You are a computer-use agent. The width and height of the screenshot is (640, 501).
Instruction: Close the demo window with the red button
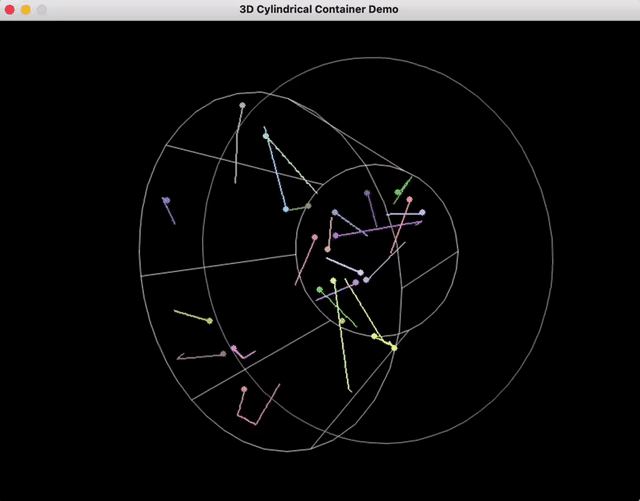pyautogui.click(x=10, y=10)
